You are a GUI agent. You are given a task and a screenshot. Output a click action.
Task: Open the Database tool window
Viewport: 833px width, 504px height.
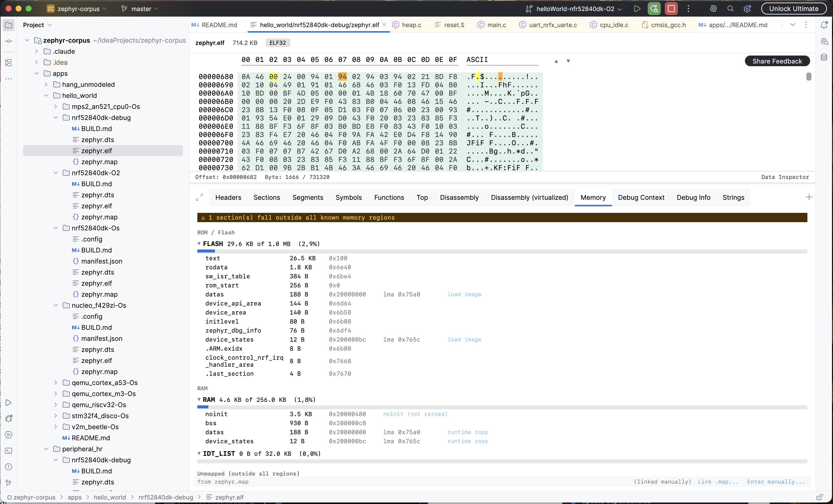click(x=824, y=57)
